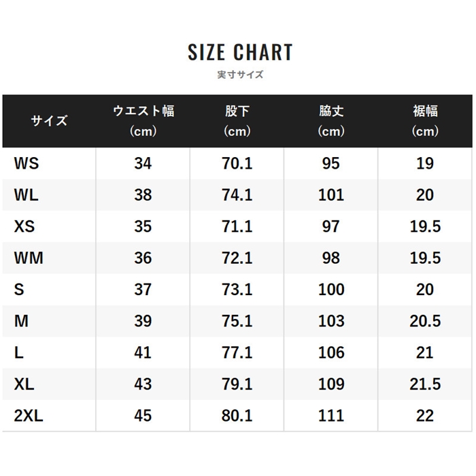Click the WS size row label
This screenshot has width=476, height=476.
(26, 163)
